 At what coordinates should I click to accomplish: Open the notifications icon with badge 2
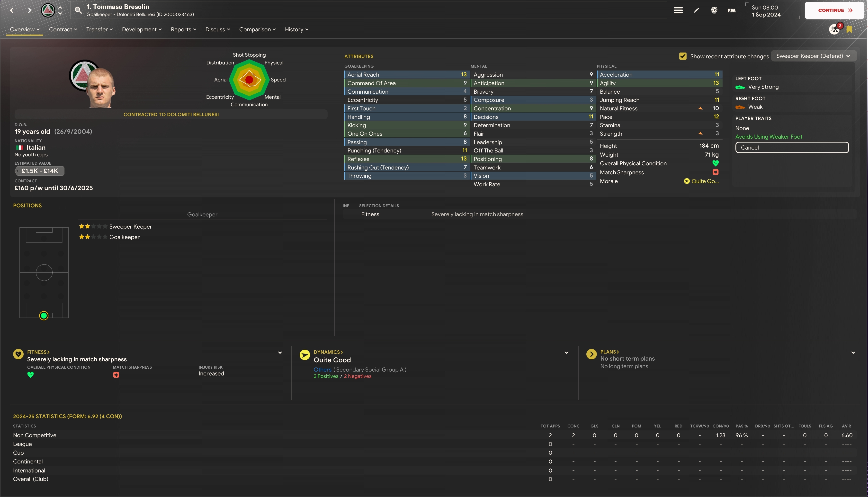click(834, 29)
